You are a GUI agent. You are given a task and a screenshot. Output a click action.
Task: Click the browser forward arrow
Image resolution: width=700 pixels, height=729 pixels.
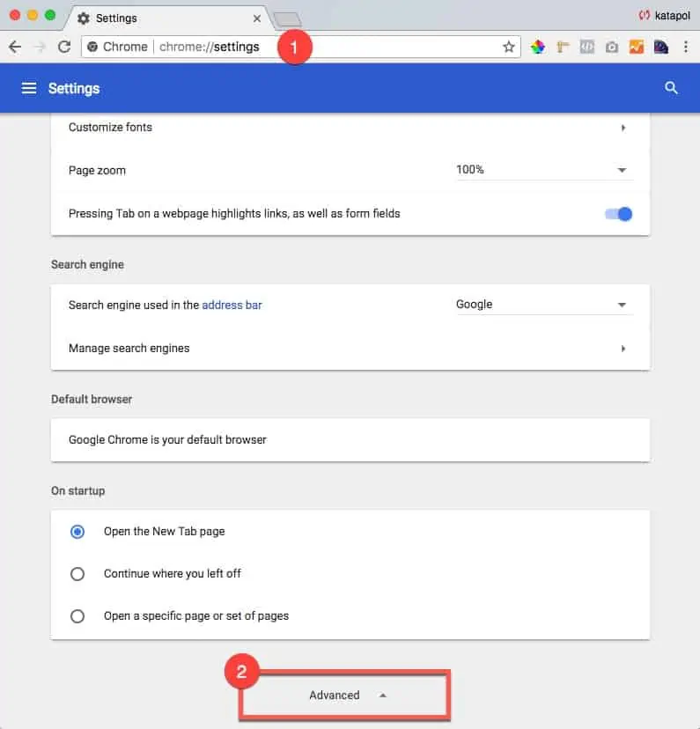[40, 47]
